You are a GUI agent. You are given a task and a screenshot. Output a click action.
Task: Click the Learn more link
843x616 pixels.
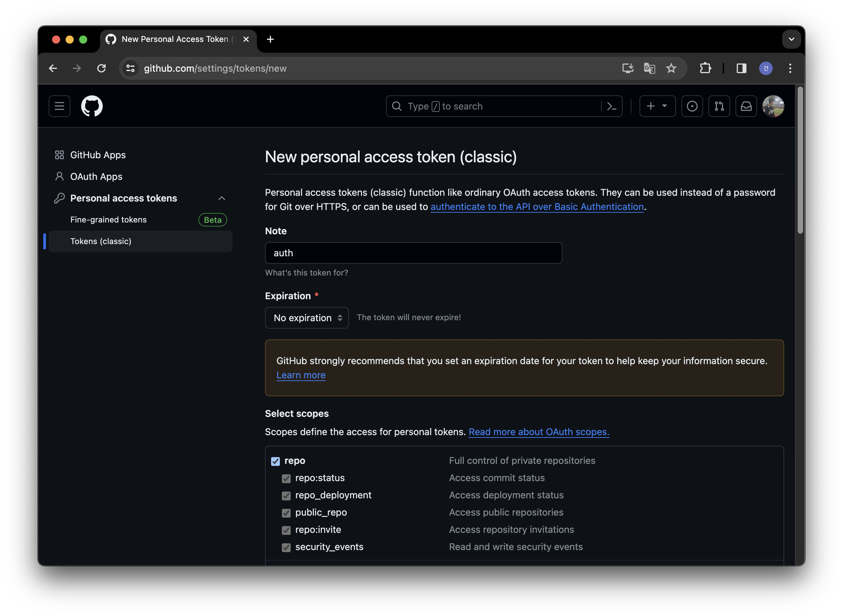coord(301,375)
